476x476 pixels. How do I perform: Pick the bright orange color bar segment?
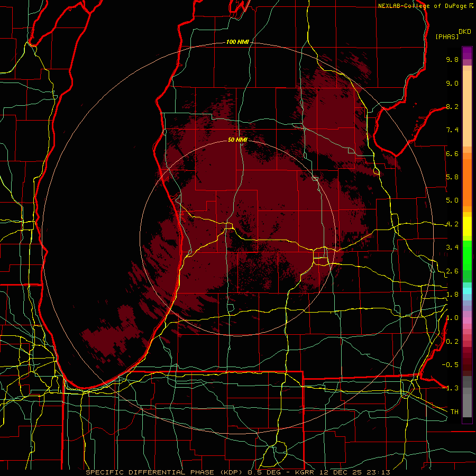click(x=467, y=182)
